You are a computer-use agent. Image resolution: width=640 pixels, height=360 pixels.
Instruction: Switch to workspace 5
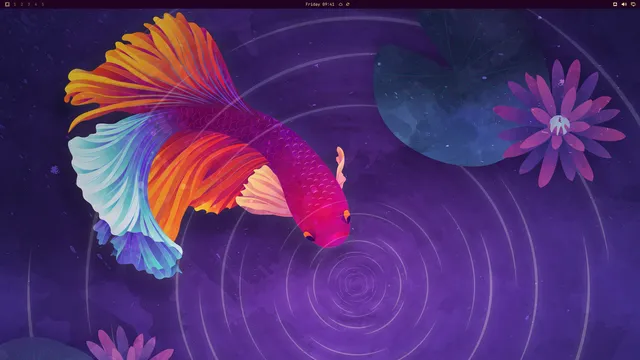point(42,4)
